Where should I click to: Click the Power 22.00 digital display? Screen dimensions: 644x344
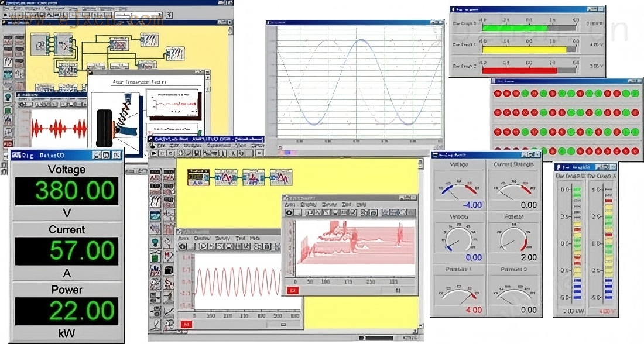pyautogui.click(x=67, y=311)
